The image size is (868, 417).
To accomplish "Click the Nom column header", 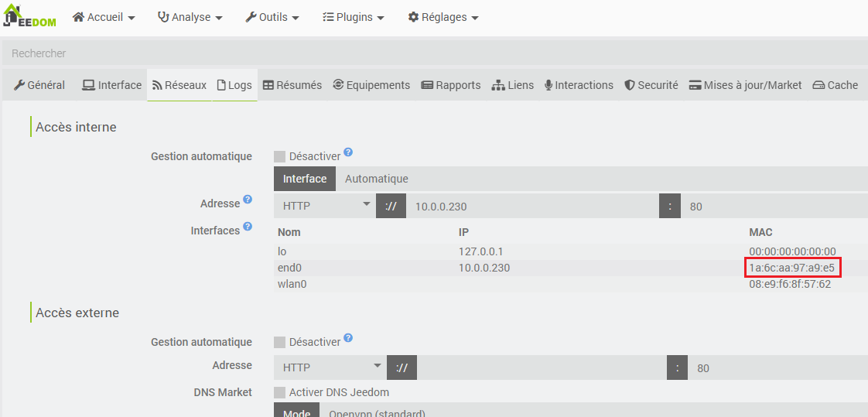I will click(x=289, y=232).
